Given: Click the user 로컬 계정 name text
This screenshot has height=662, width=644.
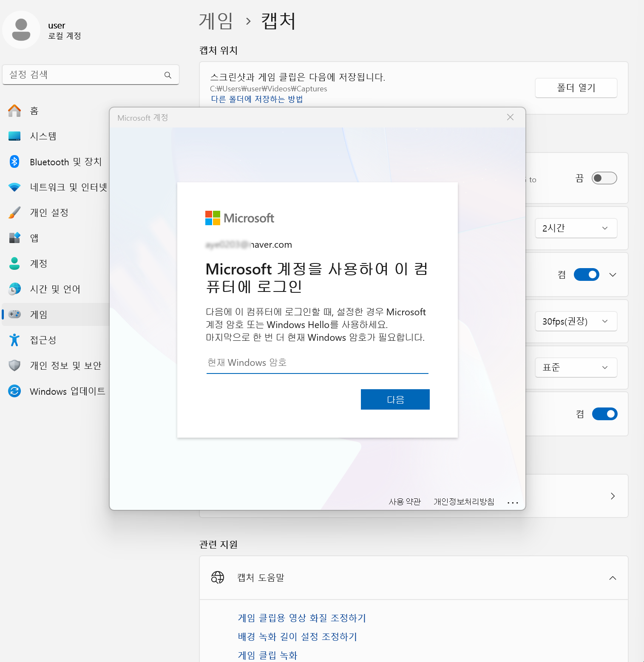Looking at the screenshot, I should (65, 31).
